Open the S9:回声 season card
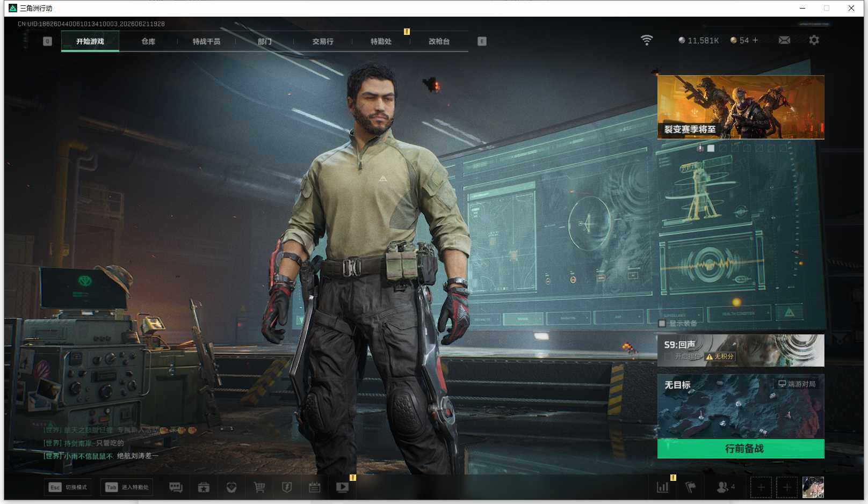 pyautogui.click(x=741, y=350)
